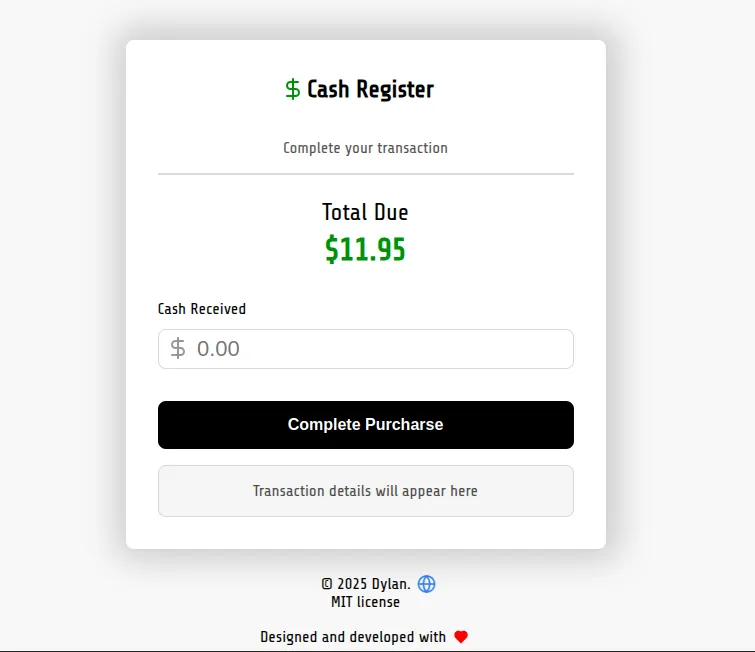Click the Total Due label

(365, 212)
